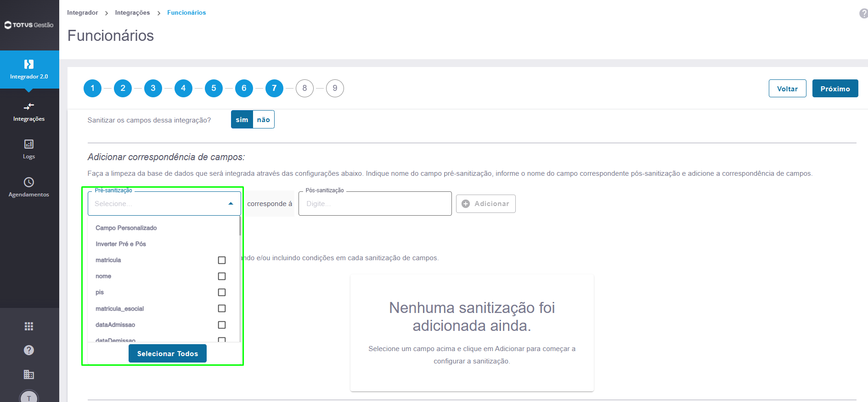Click the dataAdmissao option label
This screenshot has height=402, width=868.
coord(115,325)
